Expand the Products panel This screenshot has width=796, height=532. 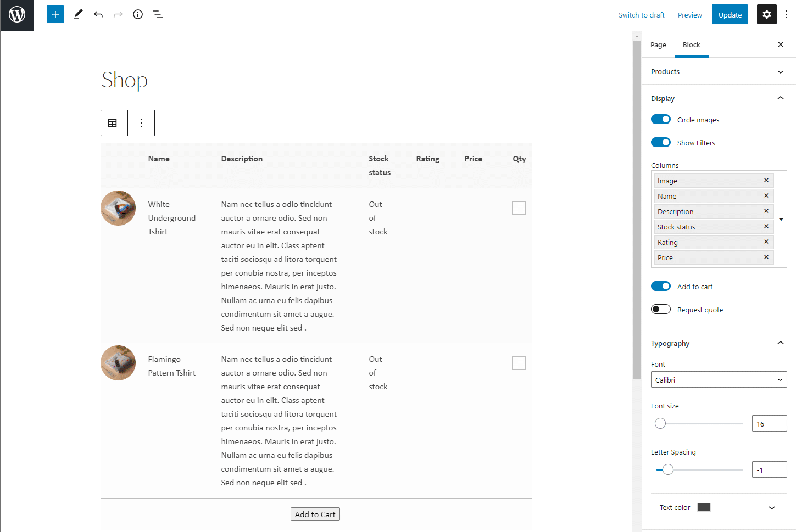coord(719,71)
